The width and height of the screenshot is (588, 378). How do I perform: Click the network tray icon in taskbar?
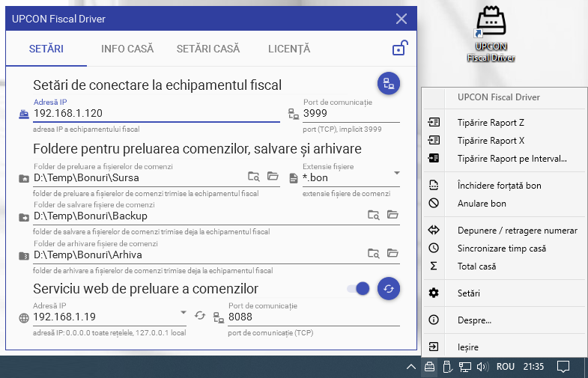(465, 367)
